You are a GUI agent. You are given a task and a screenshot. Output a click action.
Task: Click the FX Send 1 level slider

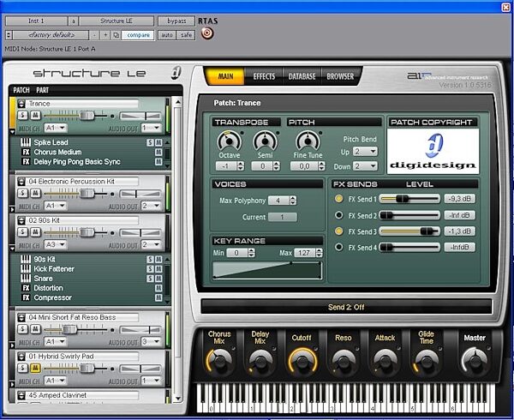coord(409,199)
